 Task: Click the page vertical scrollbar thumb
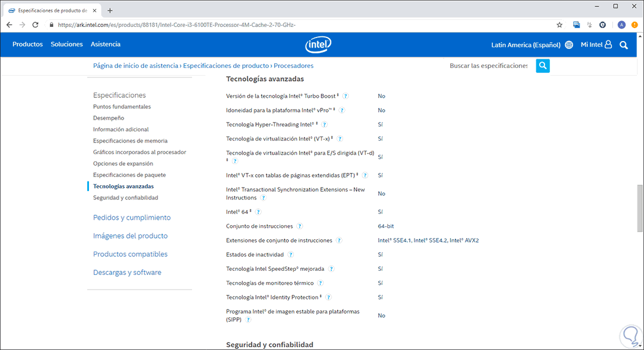639,208
